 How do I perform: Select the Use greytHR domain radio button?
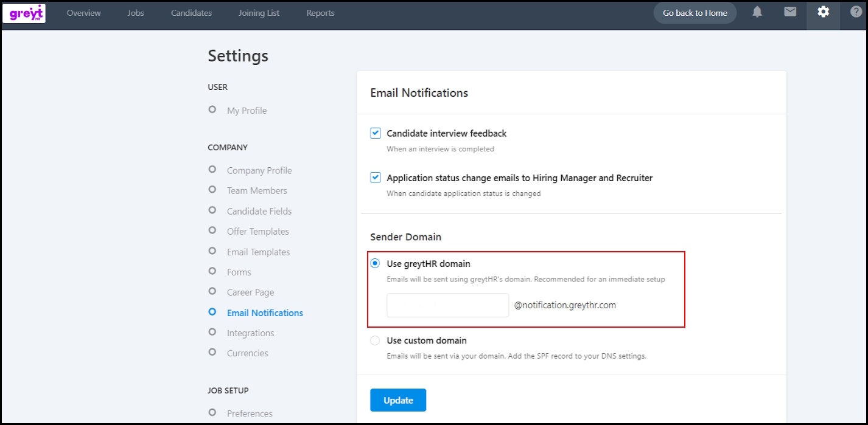click(375, 264)
